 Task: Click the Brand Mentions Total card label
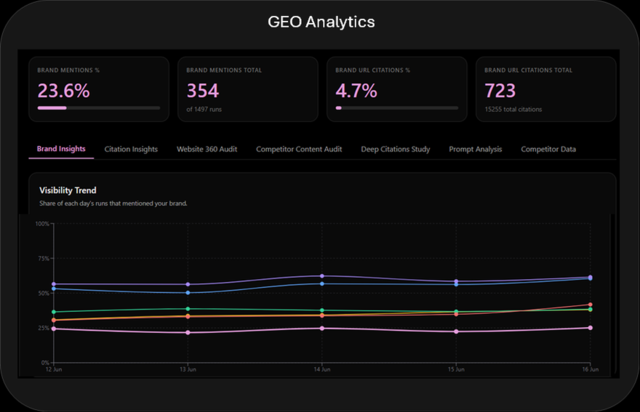(224, 70)
